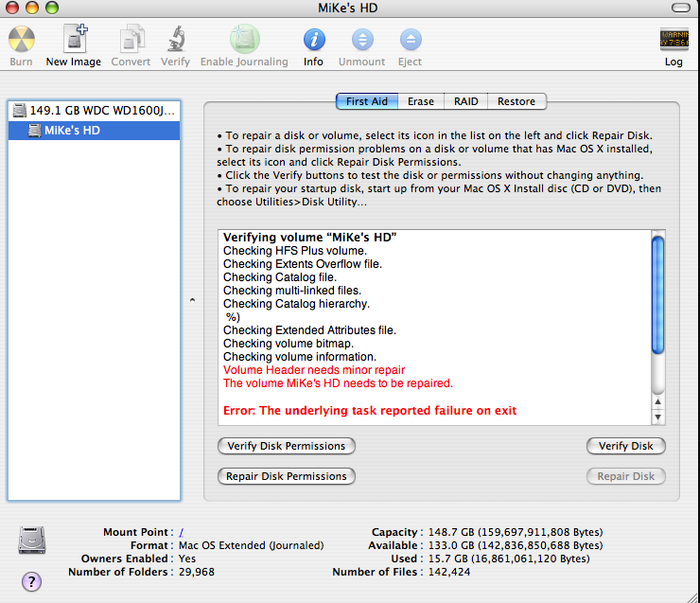Click the Verify Disk button
The height and width of the screenshot is (603, 700).
[x=626, y=446]
